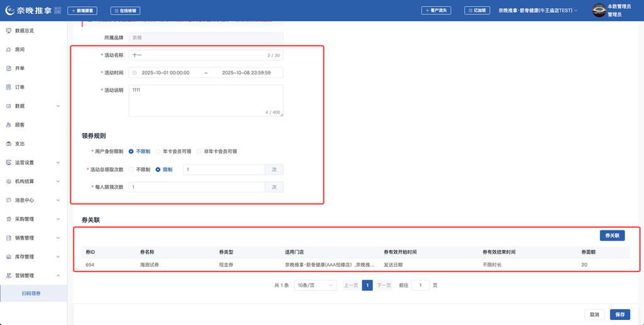
Task: Click the 现金券 type cell
Action: coord(226,265)
